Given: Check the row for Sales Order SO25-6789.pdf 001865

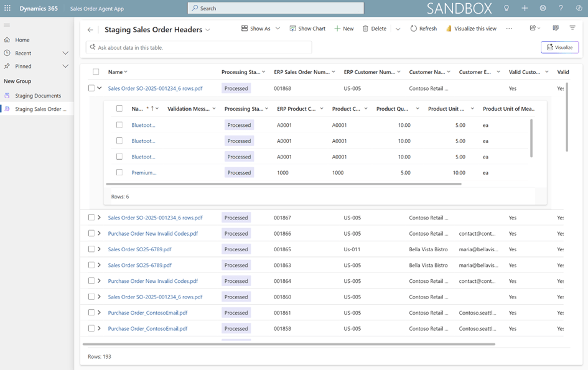Looking at the screenshot, I should coord(91,249).
